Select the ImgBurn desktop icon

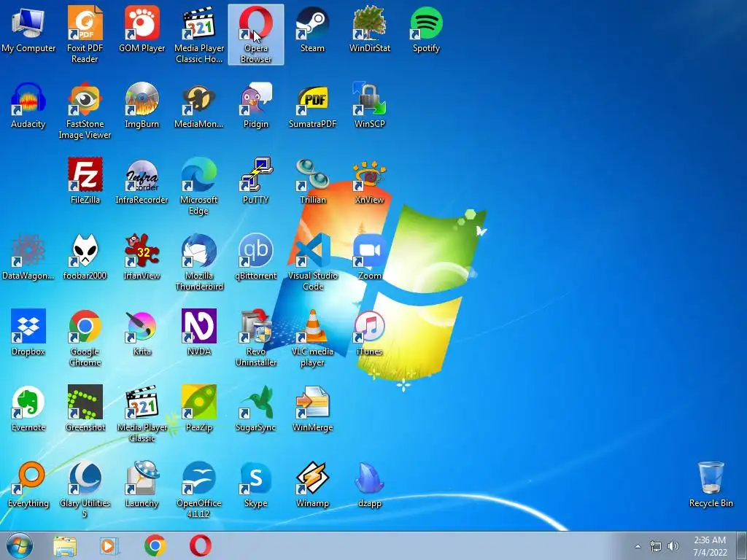pos(142,105)
